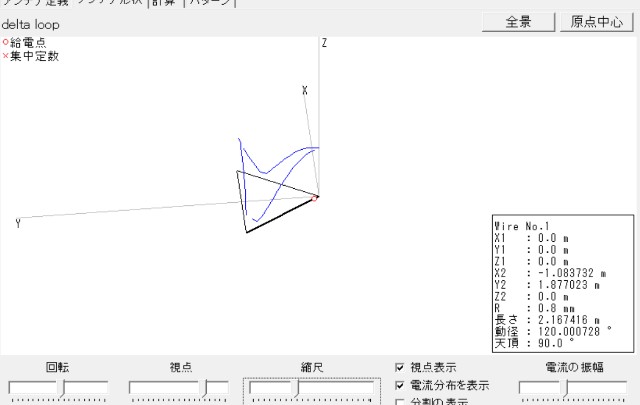Switch to the パターン tab

click(x=210, y=2)
